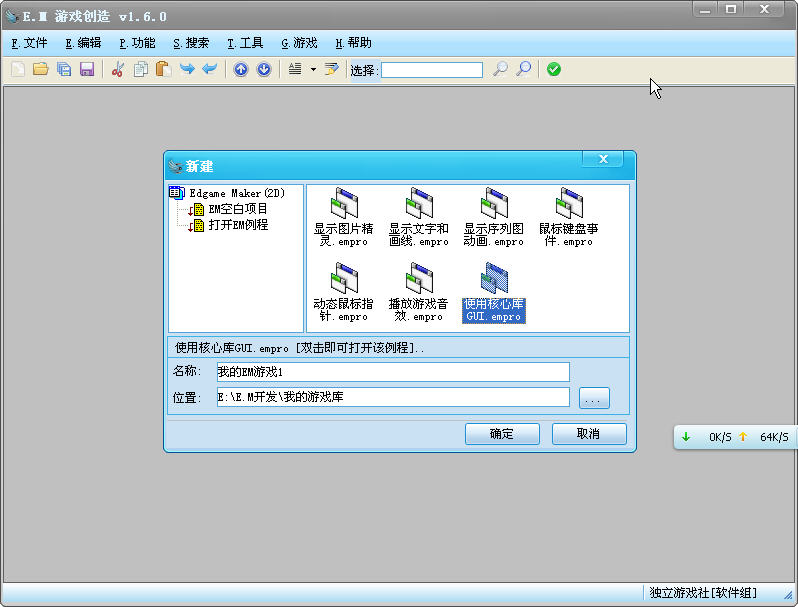Click the 名称 project name field
Image resolution: width=798 pixels, height=607 pixels.
click(393, 372)
